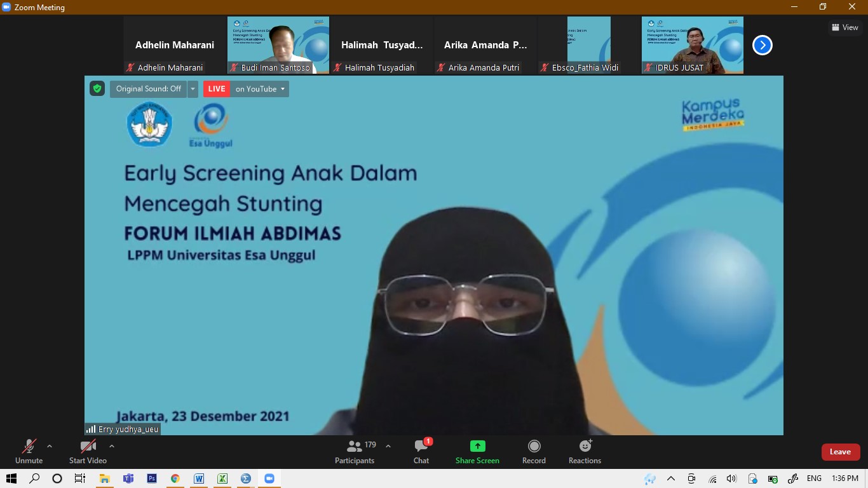Switch to Microsoft Word in taskbar
The width and height of the screenshot is (868, 488).
pyautogui.click(x=199, y=478)
